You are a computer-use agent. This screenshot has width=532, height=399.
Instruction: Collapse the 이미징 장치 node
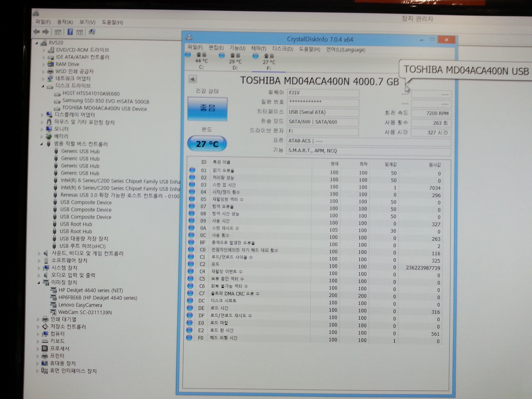[39, 283]
